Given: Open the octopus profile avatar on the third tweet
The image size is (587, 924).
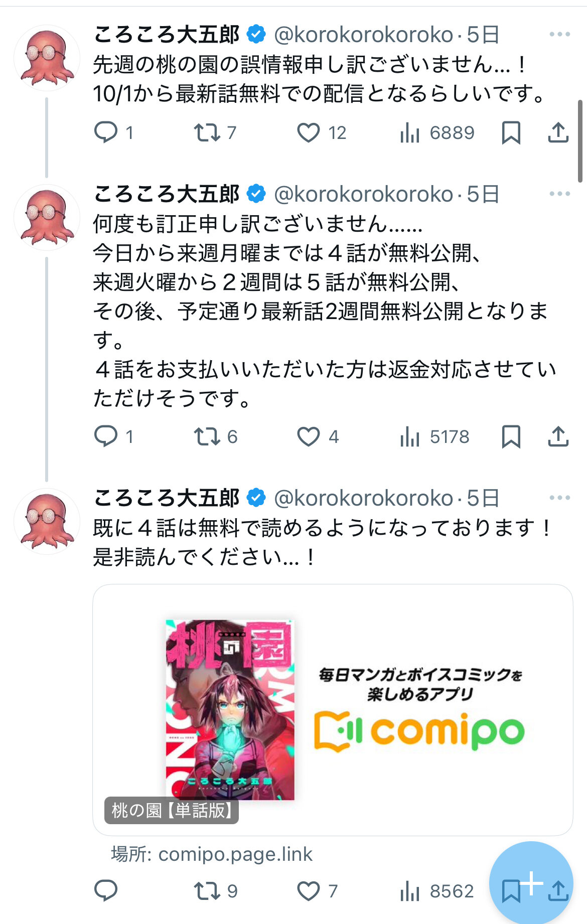Looking at the screenshot, I should (x=47, y=522).
